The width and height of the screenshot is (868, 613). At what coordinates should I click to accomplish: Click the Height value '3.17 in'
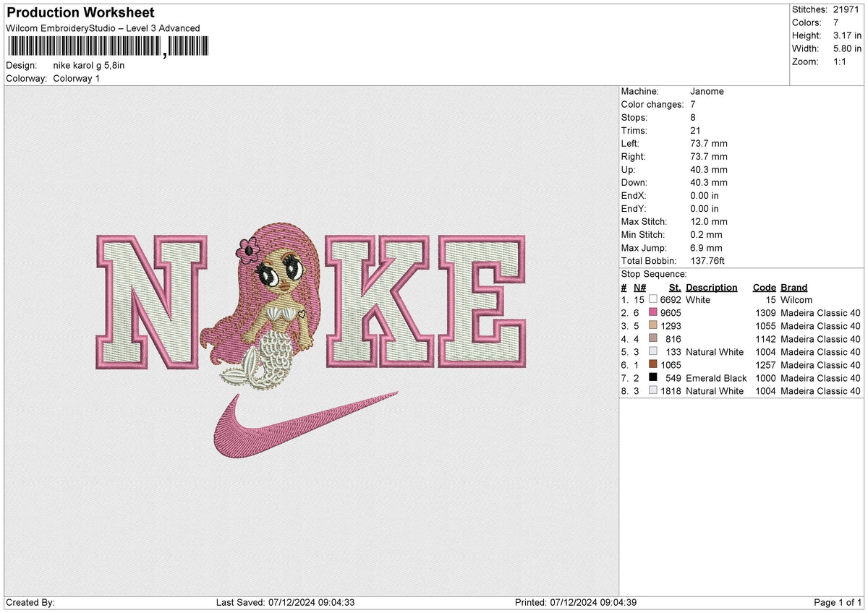tap(848, 35)
